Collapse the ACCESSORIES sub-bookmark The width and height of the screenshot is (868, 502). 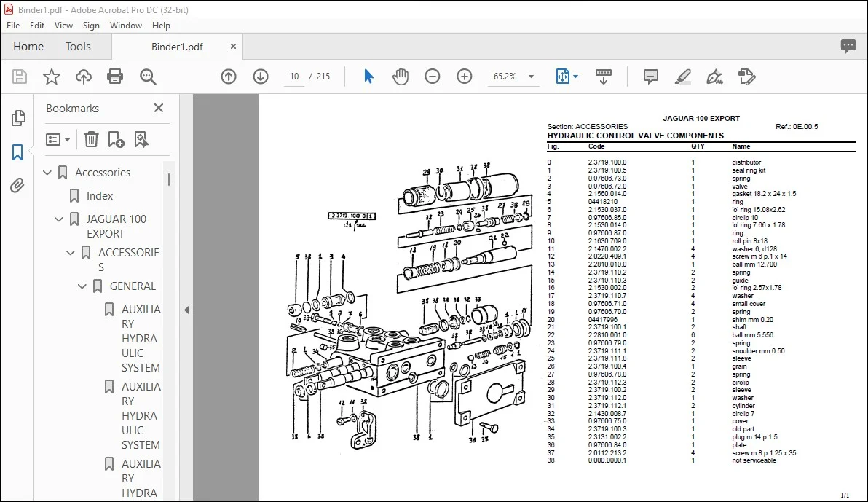[71, 254]
